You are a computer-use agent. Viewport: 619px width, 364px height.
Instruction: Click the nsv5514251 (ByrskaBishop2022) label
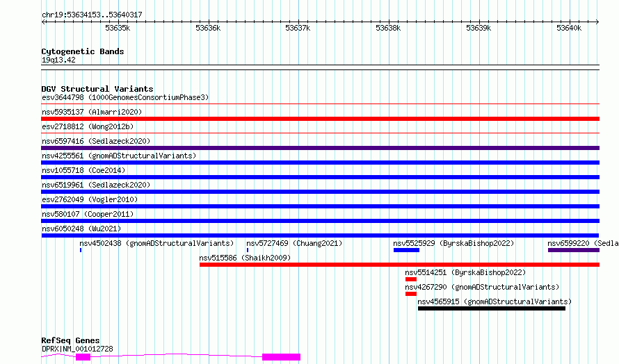click(x=465, y=272)
